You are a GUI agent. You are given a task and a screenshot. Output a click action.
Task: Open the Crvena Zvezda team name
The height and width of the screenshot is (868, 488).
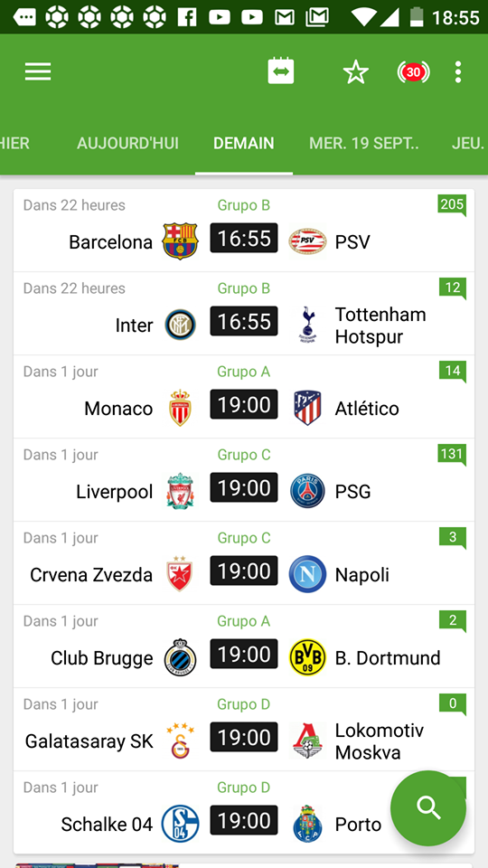click(91, 575)
